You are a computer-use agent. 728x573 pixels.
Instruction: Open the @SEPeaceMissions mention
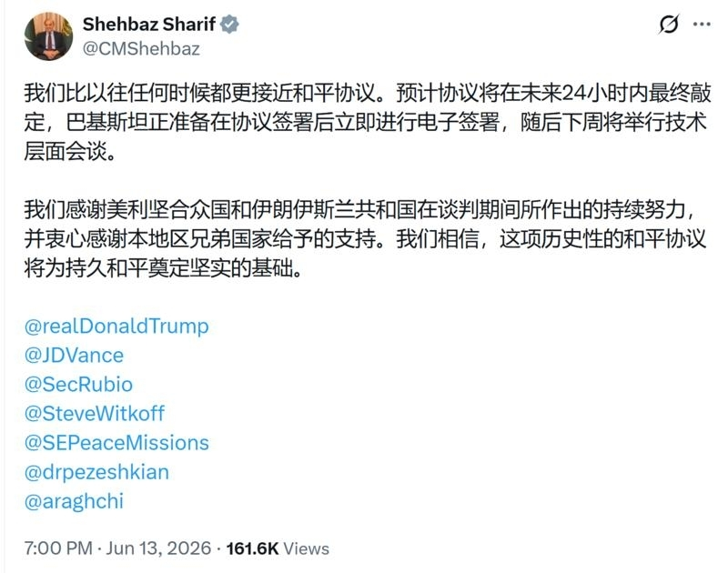[116, 443]
